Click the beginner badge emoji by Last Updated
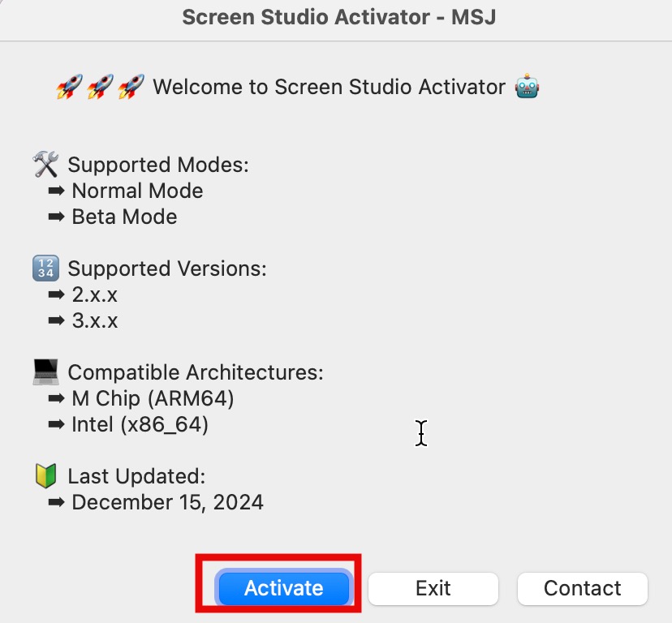This screenshot has width=672, height=623. coord(45,476)
